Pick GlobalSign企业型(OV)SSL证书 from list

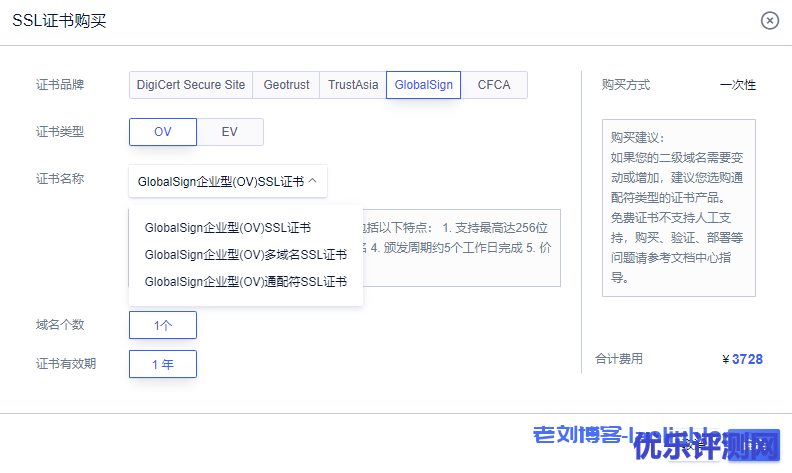[228, 228]
